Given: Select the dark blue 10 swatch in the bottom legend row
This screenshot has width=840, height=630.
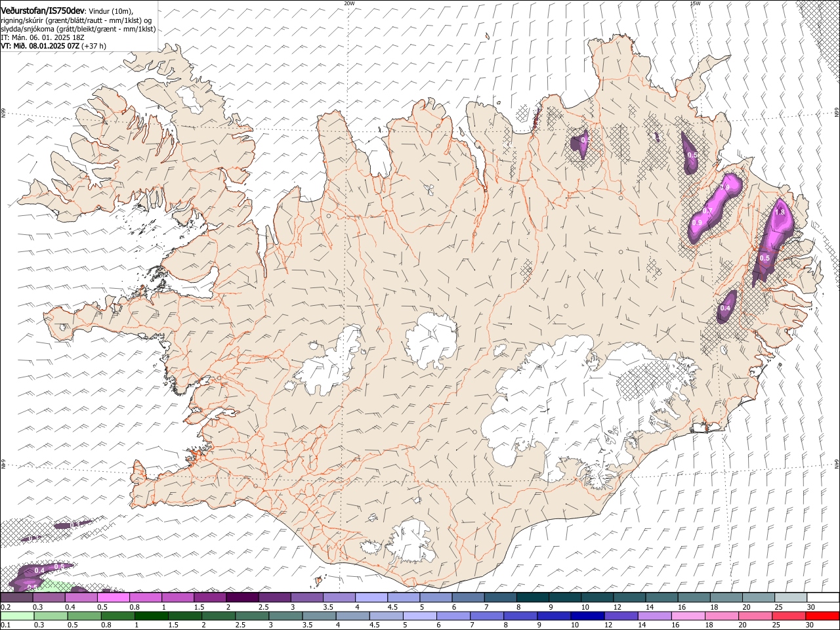Looking at the screenshot, I should pos(587,616).
